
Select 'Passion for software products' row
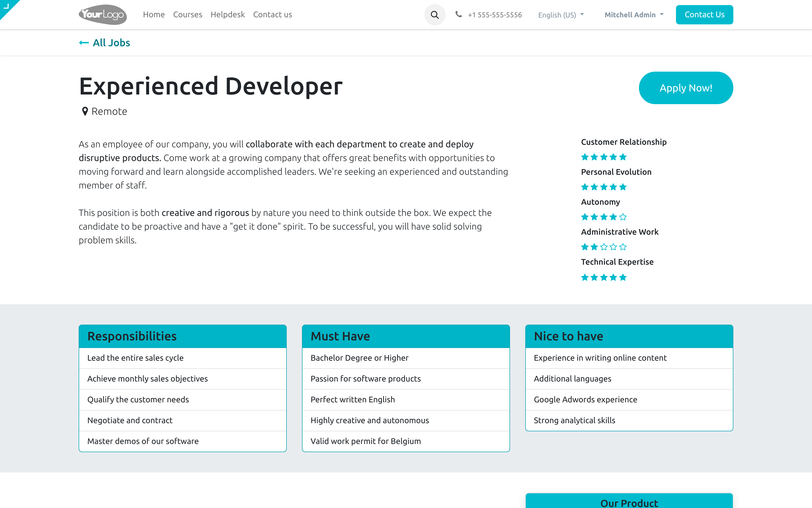point(406,379)
